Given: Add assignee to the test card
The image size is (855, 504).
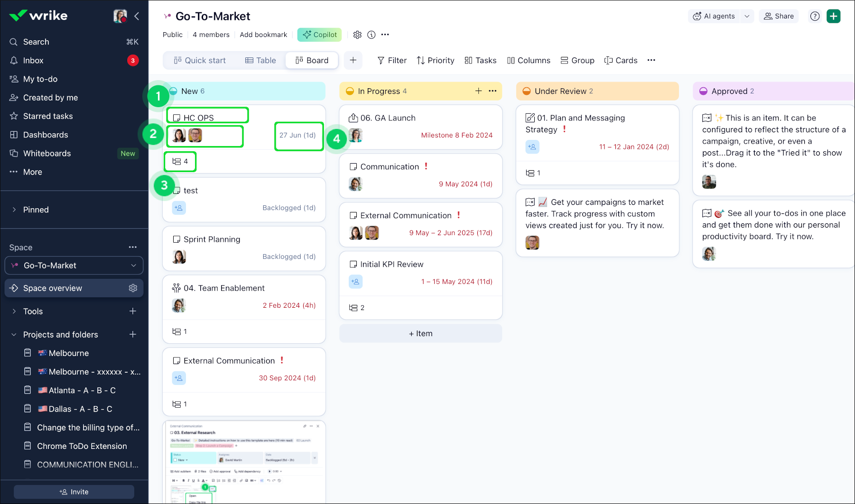Looking at the screenshot, I should click(x=179, y=208).
